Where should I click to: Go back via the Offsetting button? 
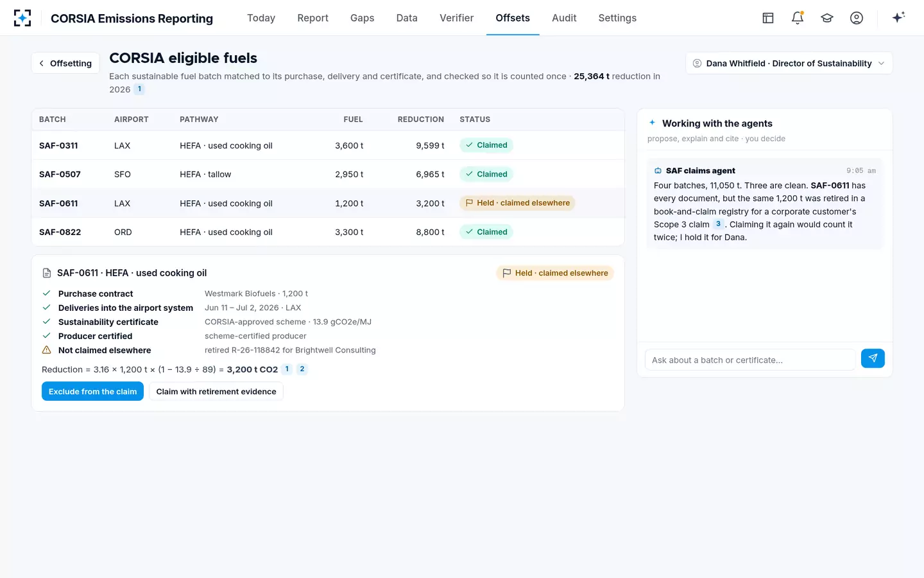[65, 63]
